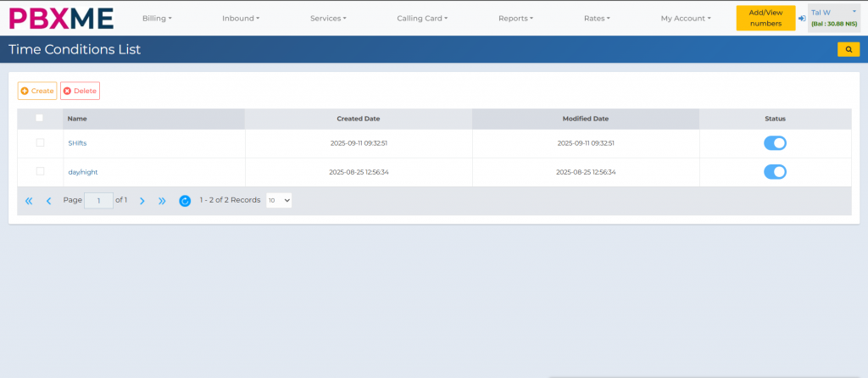The image size is (868, 378).
Task: Click the page number input field
Action: [x=98, y=201]
